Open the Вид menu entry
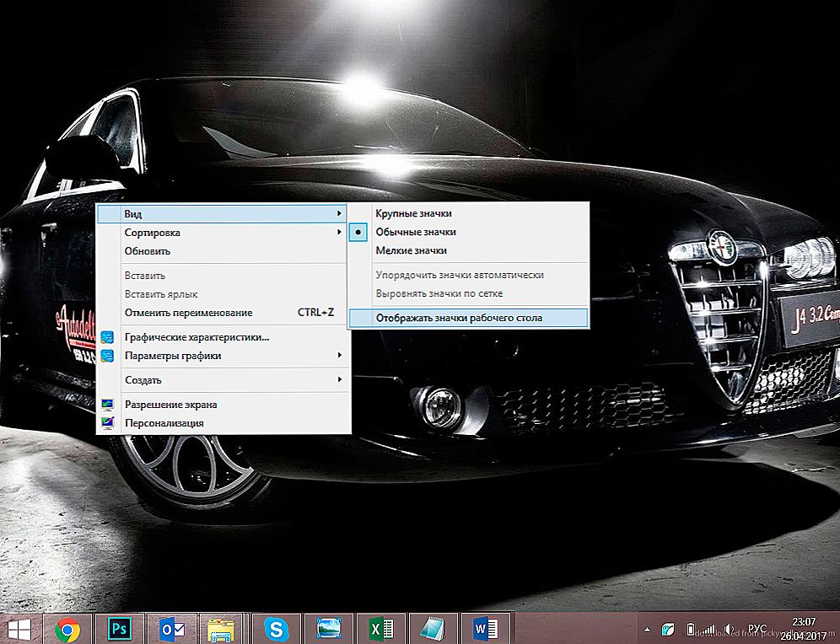This screenshot has height=644, width=840. (223, 213)
